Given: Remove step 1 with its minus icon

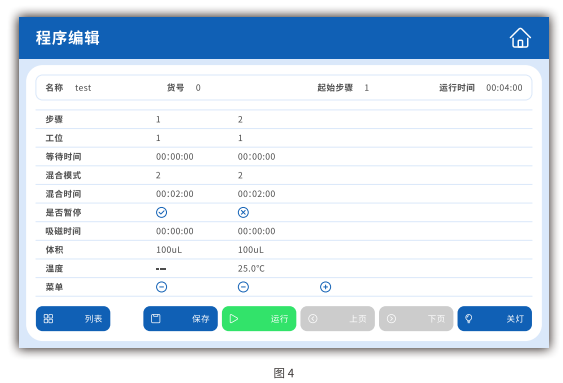Looking at the screenshot, I should pos(162,287).
